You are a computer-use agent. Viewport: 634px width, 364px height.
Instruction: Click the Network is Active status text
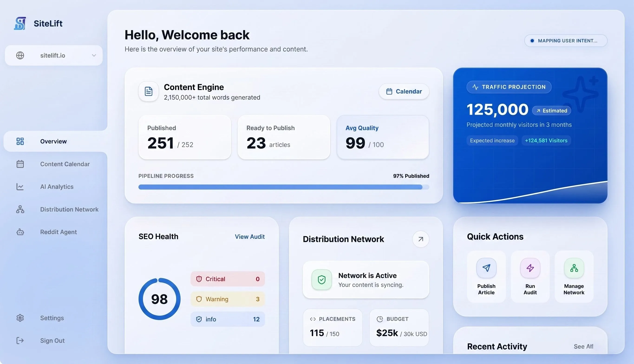367,275
